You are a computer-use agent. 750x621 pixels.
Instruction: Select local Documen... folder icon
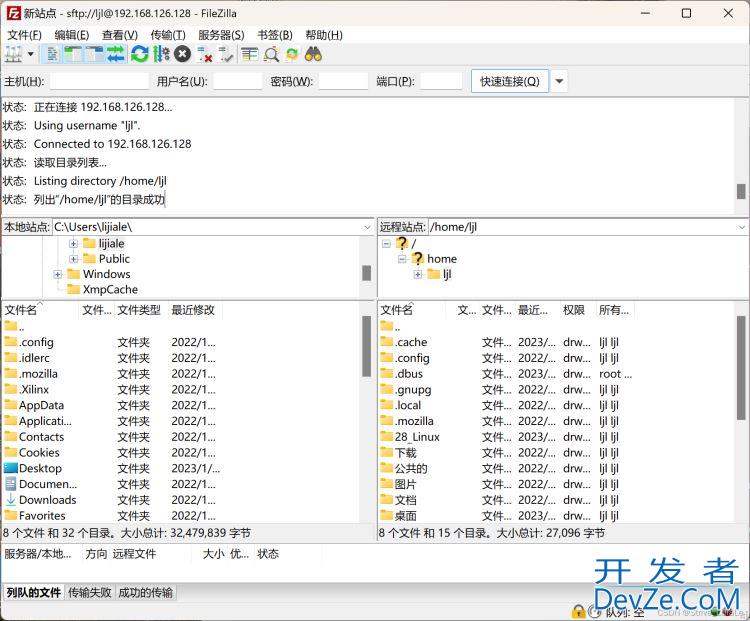click(11, 484)
